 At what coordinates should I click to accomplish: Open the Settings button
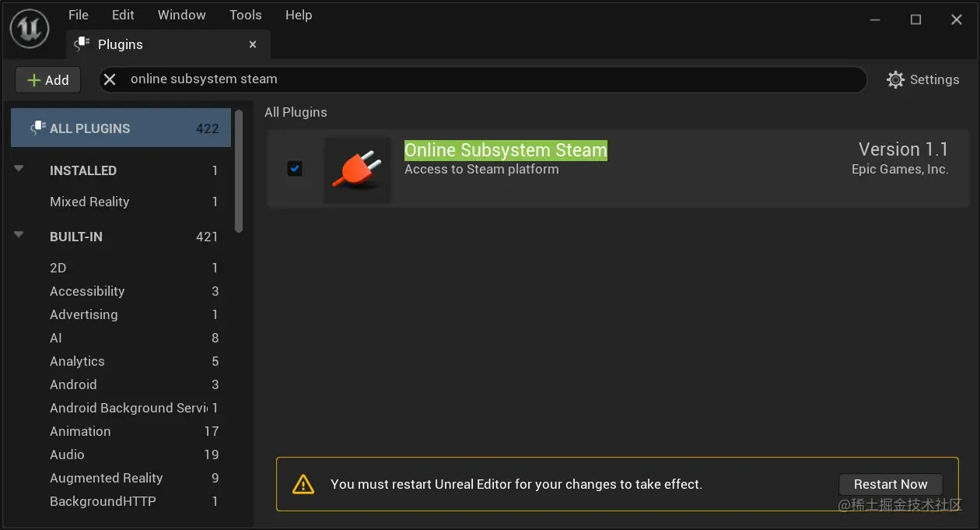pos(923,79)
